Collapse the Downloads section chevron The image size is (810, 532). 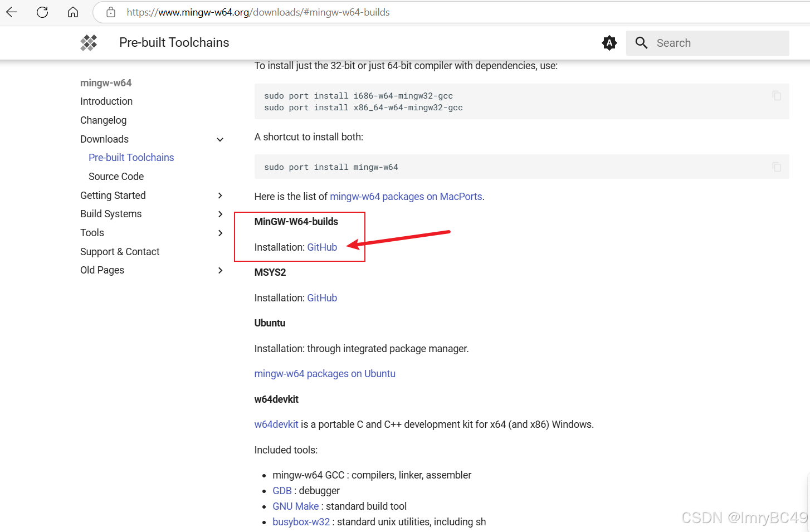220,139
